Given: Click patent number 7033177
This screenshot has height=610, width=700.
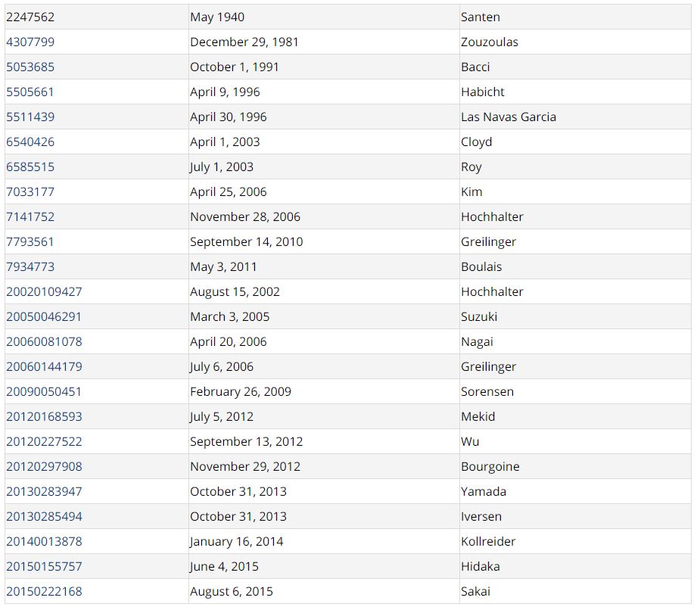Looking at the screenshot, I should point(30,192).
